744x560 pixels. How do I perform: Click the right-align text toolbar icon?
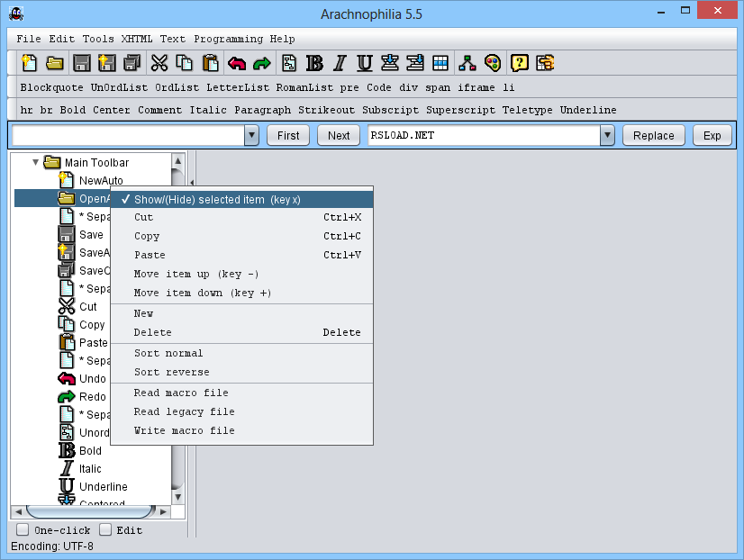pos(415,63)
